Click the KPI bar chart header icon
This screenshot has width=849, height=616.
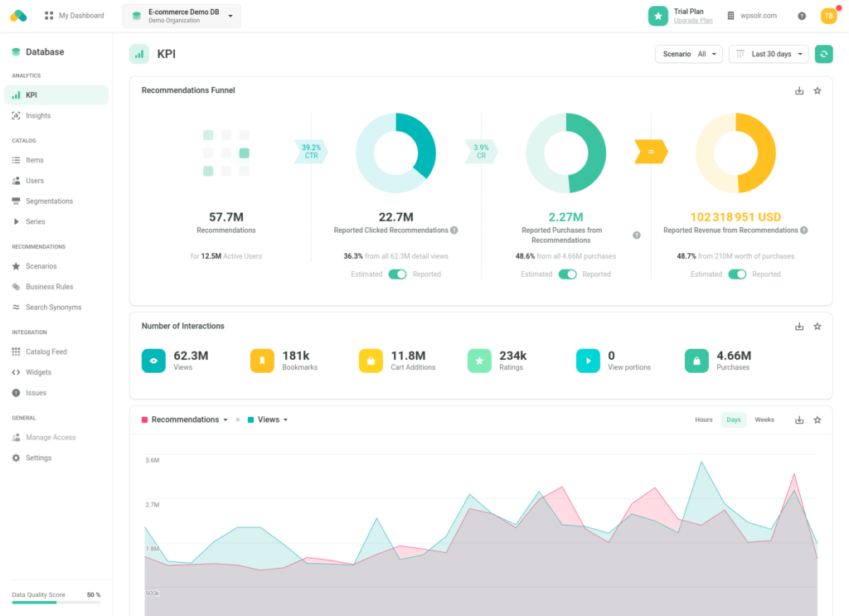click(x=139, y=54)
